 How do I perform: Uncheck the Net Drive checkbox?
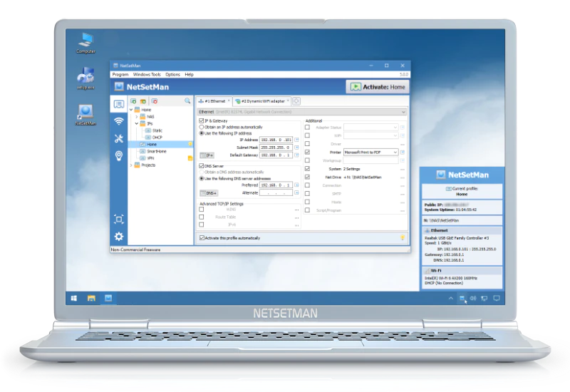307,177
